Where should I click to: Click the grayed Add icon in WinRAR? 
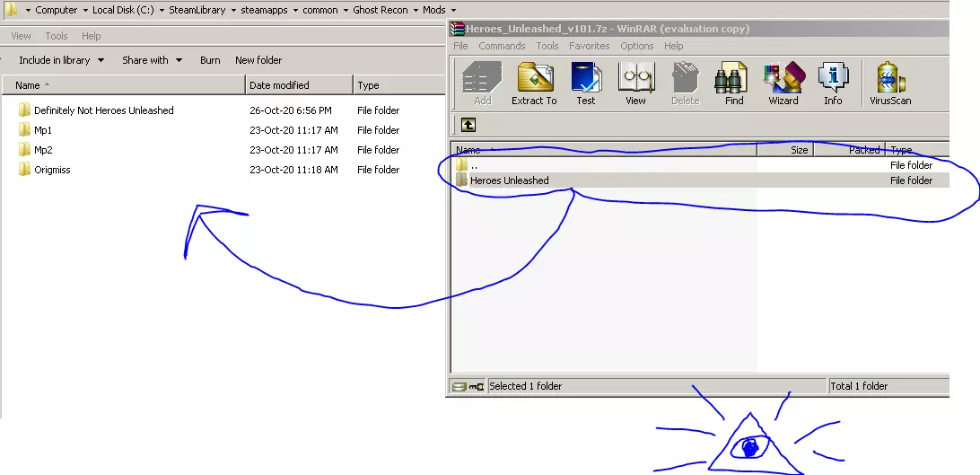click(483, 77)
